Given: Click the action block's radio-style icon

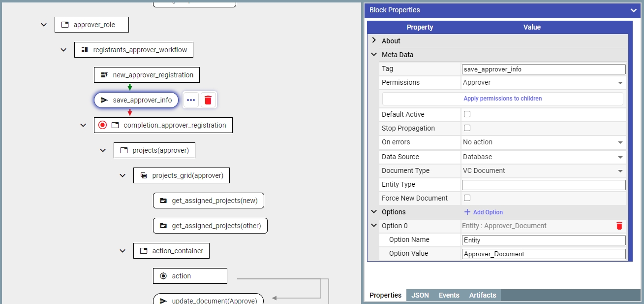Looking at the screenshot, I should click(163, 276).
